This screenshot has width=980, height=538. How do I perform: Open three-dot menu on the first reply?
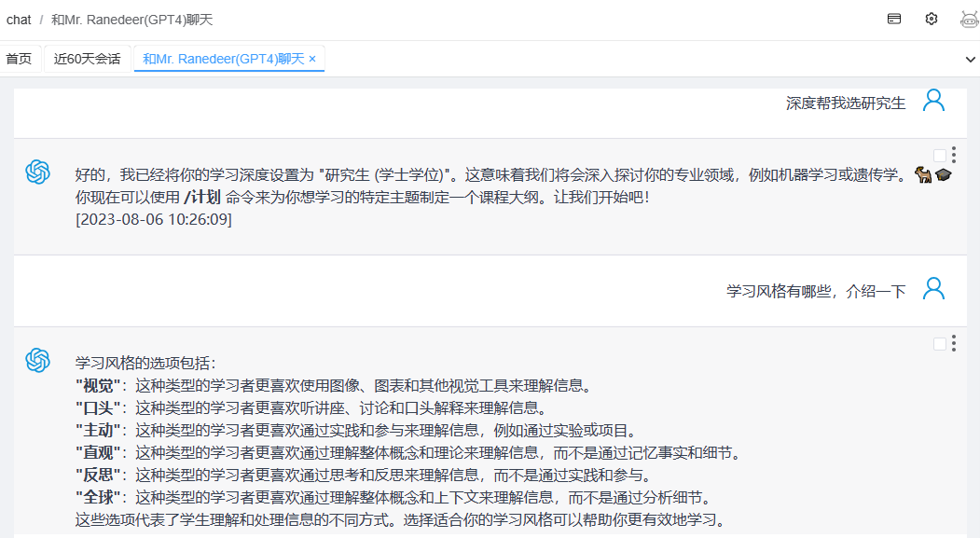pyautogui.click(x=954, y=156)
